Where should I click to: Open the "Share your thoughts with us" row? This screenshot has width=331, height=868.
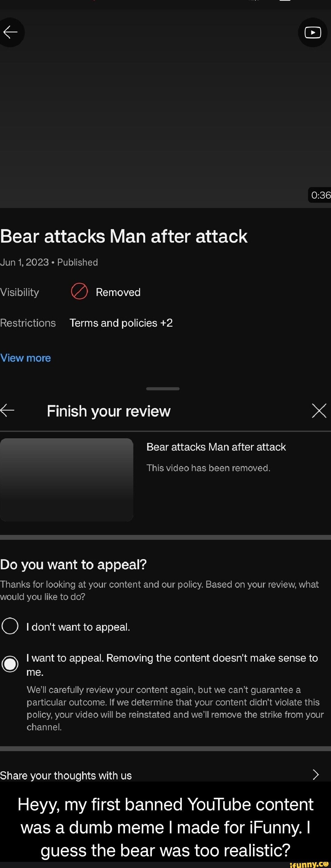165,775
